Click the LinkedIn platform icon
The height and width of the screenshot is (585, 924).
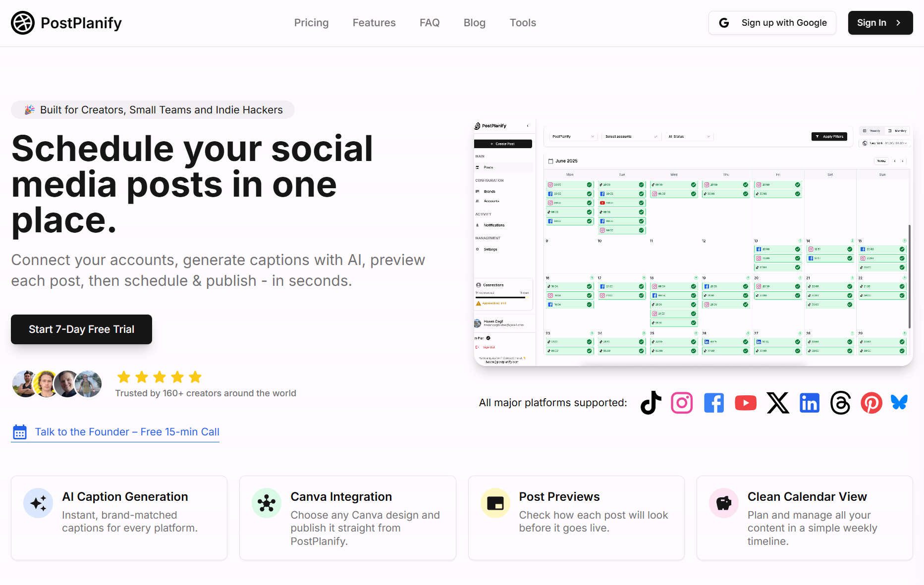click(x=810, y=403)
